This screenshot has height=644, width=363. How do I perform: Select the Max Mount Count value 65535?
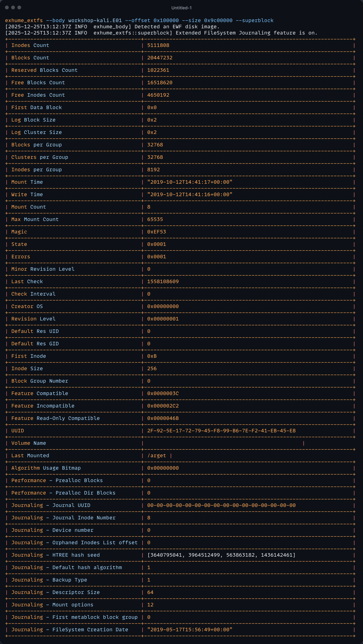pyautogui.click(x=155, y=219)
